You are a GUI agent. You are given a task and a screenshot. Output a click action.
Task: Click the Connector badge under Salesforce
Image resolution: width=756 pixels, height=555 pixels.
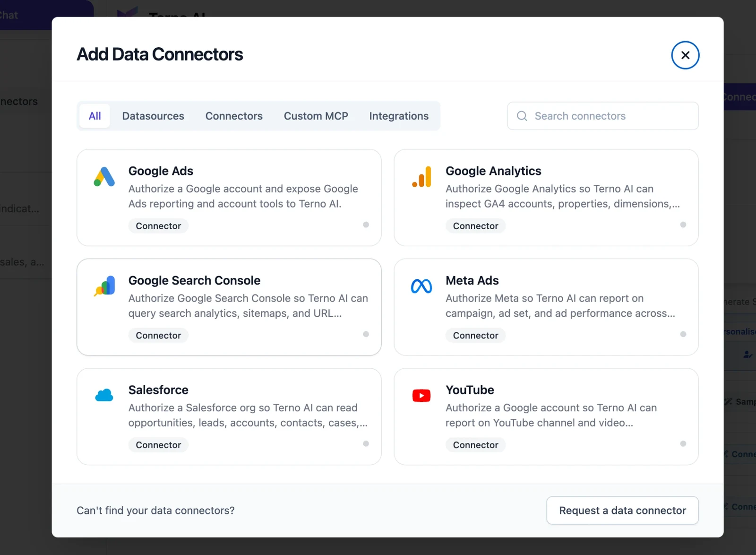point(158,445)
